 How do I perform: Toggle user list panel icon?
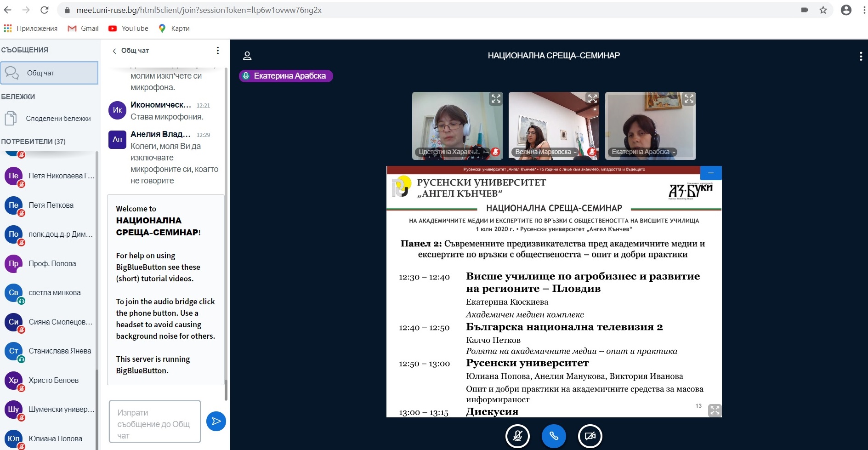pos(247,56)
